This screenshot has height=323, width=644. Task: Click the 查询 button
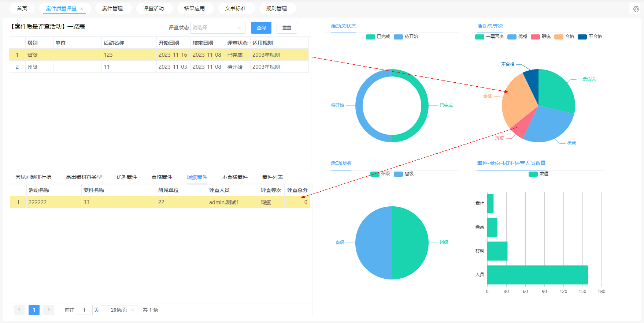click(261, 28)
